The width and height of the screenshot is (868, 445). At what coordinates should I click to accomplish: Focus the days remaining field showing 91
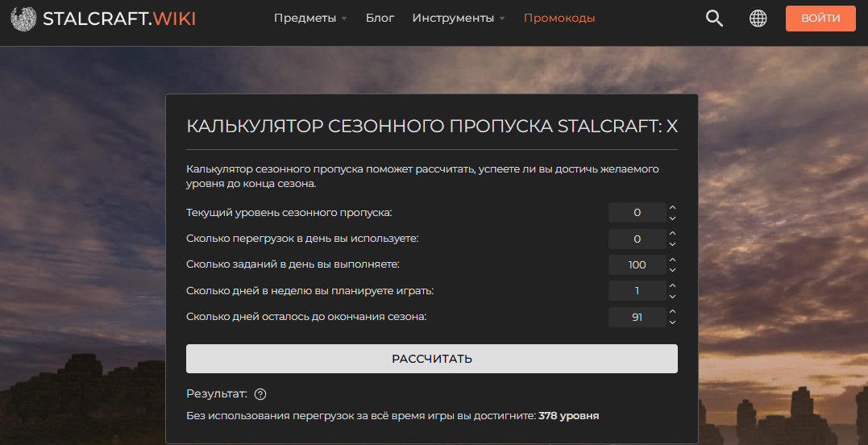[x=638, y=317]
